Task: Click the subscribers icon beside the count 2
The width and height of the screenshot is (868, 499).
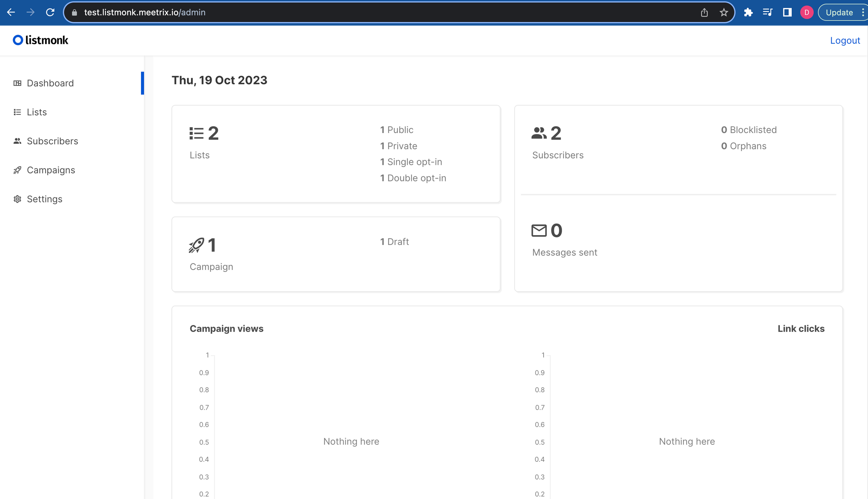Action: click(539, 133)
